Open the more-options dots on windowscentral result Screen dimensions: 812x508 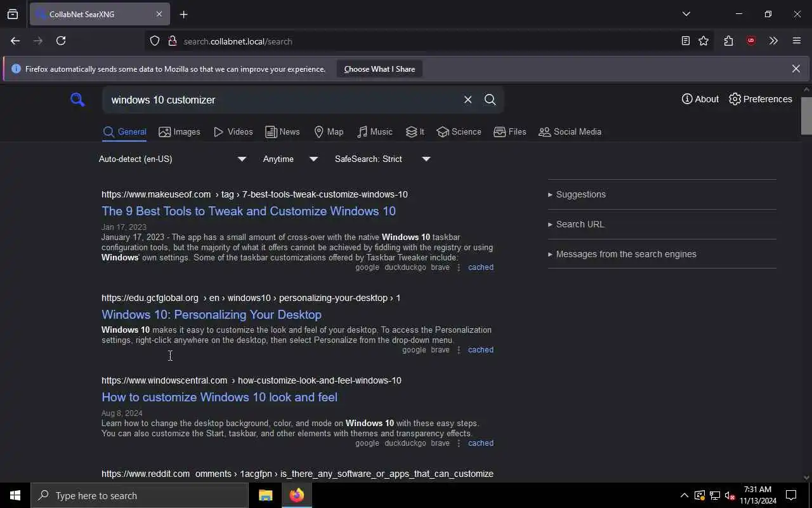click(459, 443)
